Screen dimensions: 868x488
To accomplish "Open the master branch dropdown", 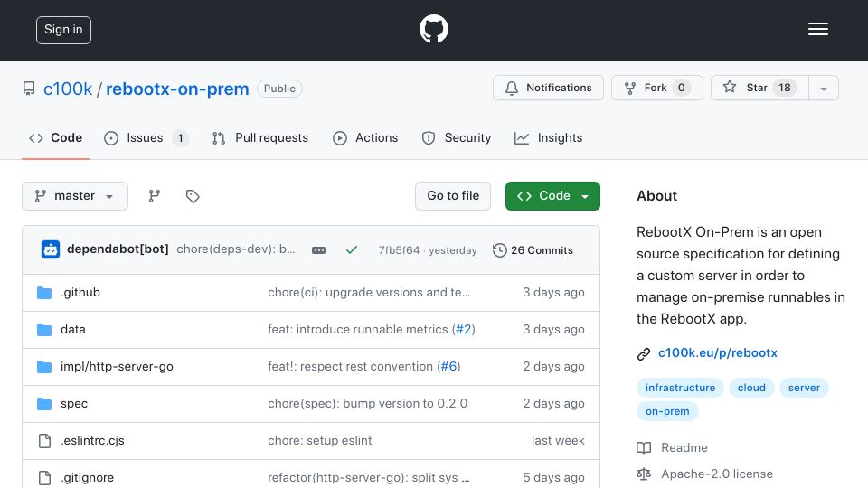I will 75,196.
